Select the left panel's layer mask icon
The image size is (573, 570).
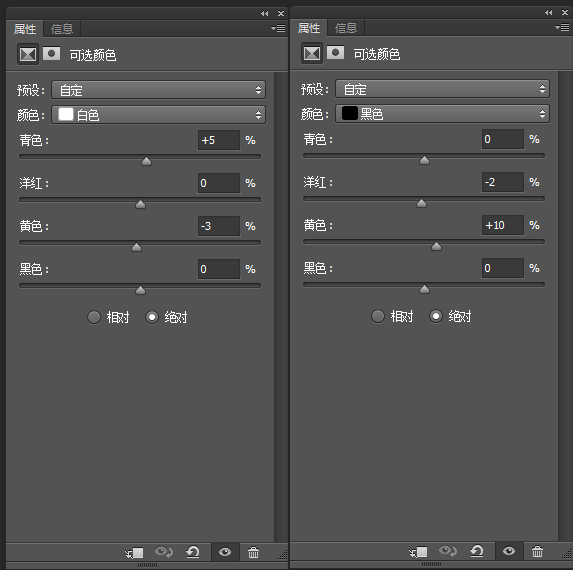click(x=52, y=54)
